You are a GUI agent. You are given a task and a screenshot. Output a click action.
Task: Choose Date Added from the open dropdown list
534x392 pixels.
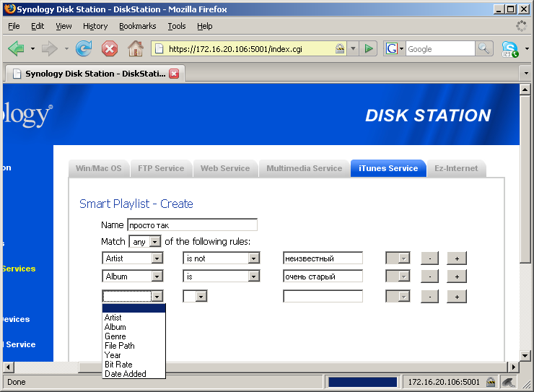[133, 374]
